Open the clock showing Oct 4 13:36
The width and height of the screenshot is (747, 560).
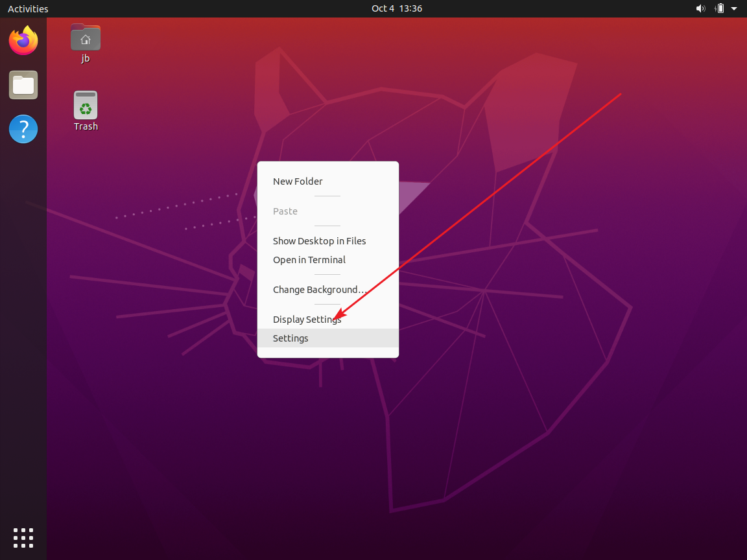(397, 8)
